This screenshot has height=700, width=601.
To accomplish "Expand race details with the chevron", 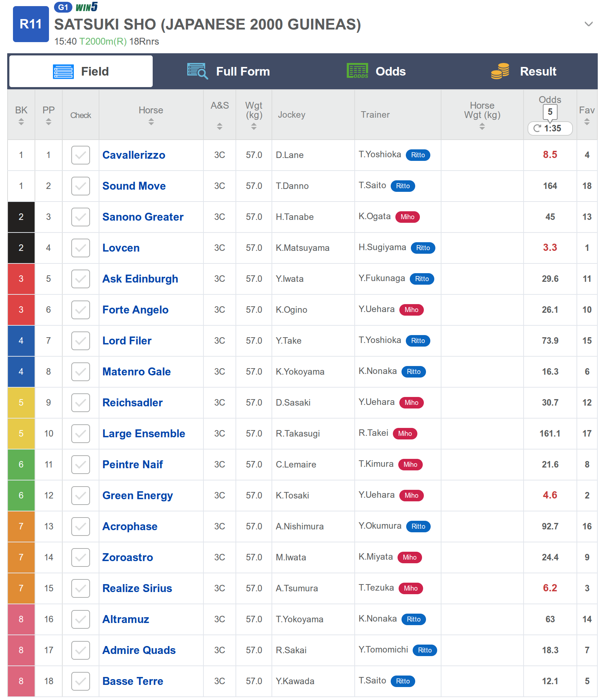I will coord(588,24).
